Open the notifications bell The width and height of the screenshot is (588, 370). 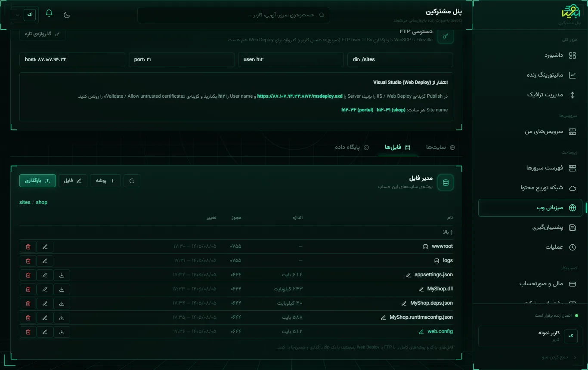[49, 14]
